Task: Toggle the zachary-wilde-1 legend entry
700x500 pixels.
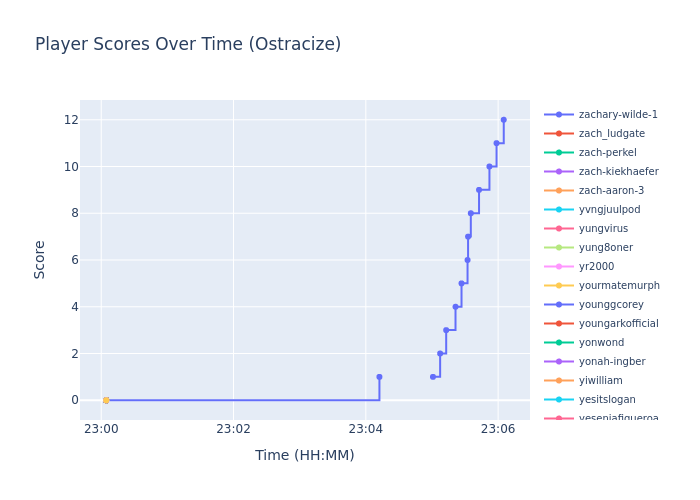Action: [617, 115]
